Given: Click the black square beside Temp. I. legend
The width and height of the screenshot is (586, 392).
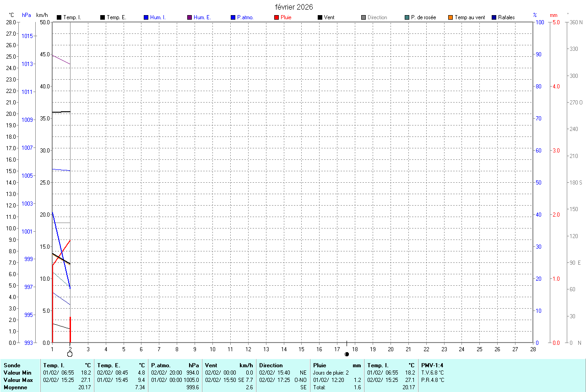Looking at the screenshot, I should 59,17.
